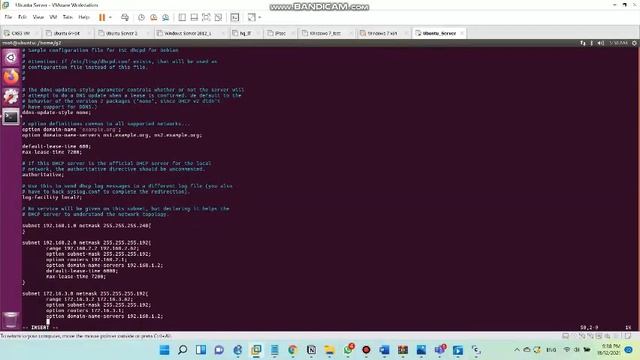640x360 pixels.
Task: Click the stretch guest display icon
Action: pos(251,17)
